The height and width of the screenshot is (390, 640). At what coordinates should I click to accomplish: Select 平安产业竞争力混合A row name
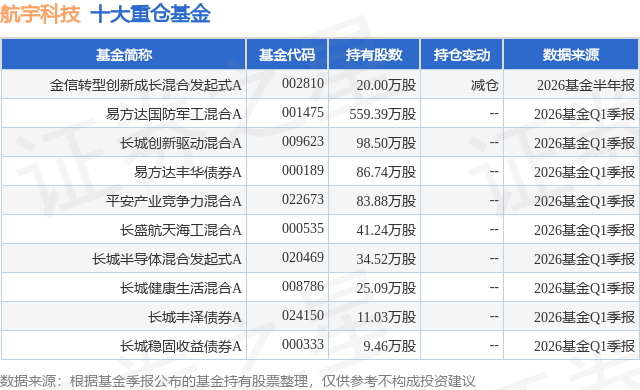pyautogui.click(x=174, y=201)
